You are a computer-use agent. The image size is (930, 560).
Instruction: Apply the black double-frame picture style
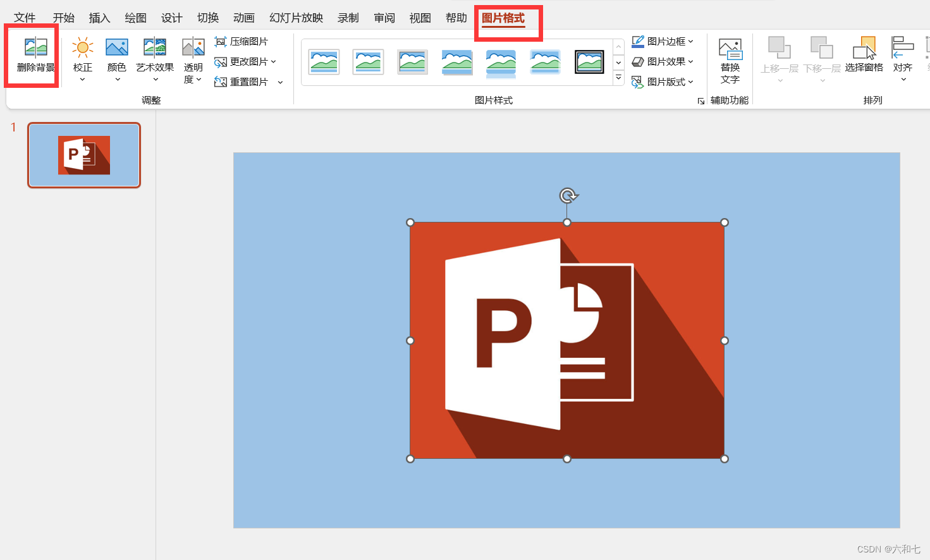click(589, 62)
